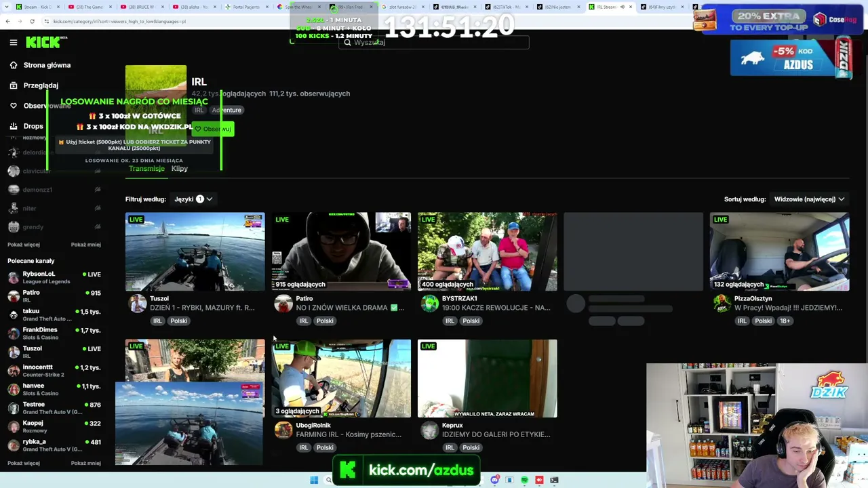The width and height of the screenshot is (868, 488).
Task: Click the IRL tag under Tuszol's stream
Action: click(157, 321)
